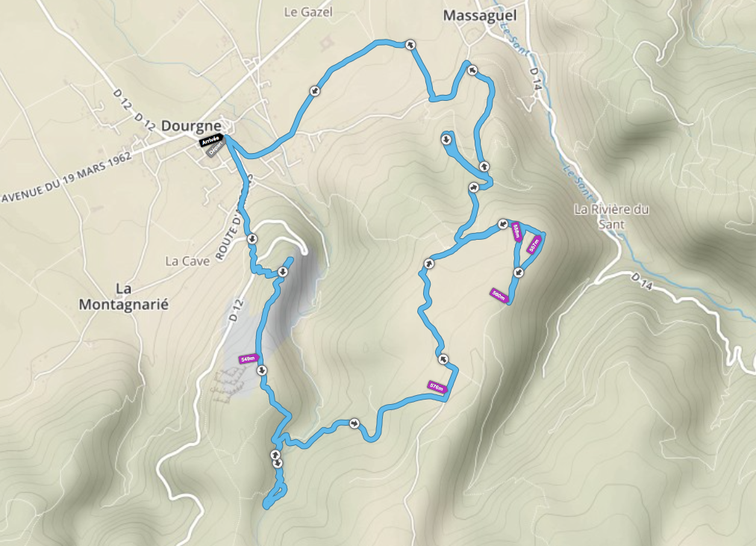Viewport: 756px width, 546px height.
Task: Click the 557m elevation tag
Action: (x=534, y=244)
